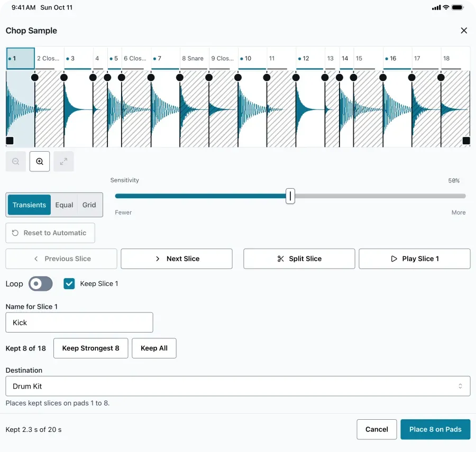Select slice 12 label
Image resolution: width=476 pixels, height=452 pixels.
click(310, 58)
